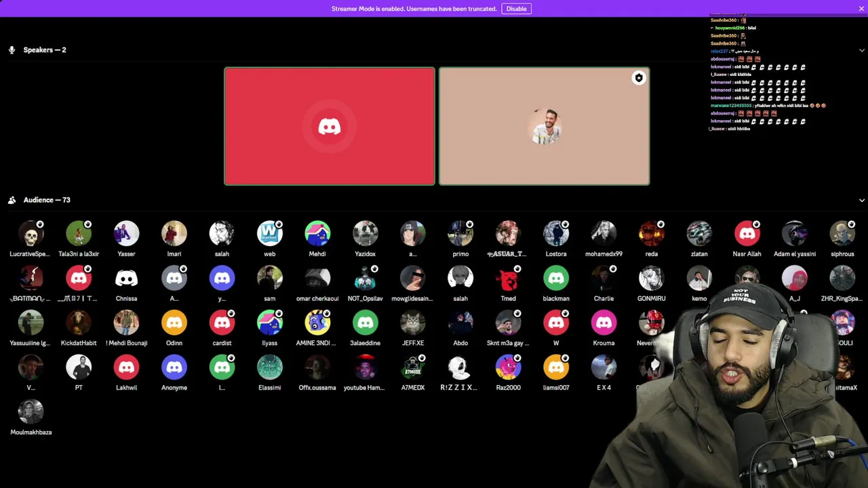Viewport: 868px width, 488px height.
Task: Open Odinn yellow Discord avatar
Action: click(174, 323)
